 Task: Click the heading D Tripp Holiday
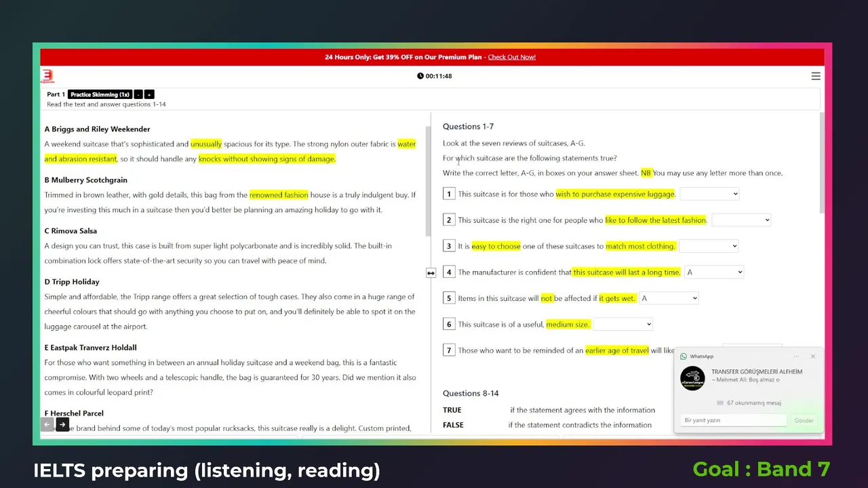point(72,281)
